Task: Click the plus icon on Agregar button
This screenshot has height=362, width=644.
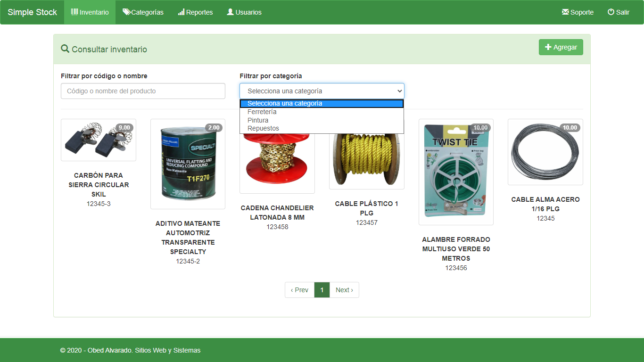Action: pyautogui.click(x=548, y=47)
